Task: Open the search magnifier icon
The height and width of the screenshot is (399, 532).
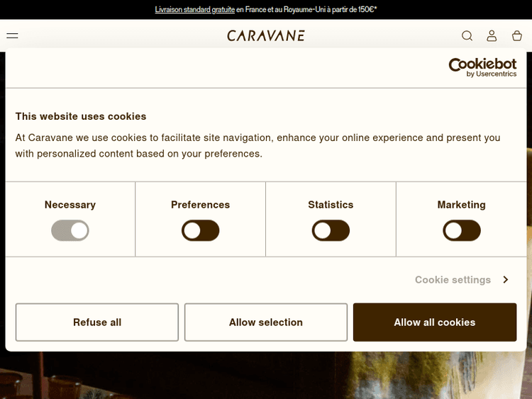Action: (x=467, y=35)
